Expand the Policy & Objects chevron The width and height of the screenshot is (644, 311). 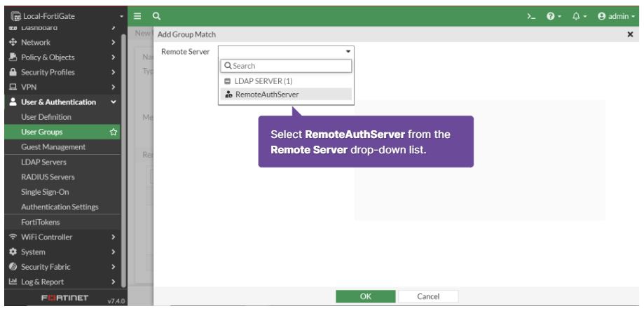114,57
